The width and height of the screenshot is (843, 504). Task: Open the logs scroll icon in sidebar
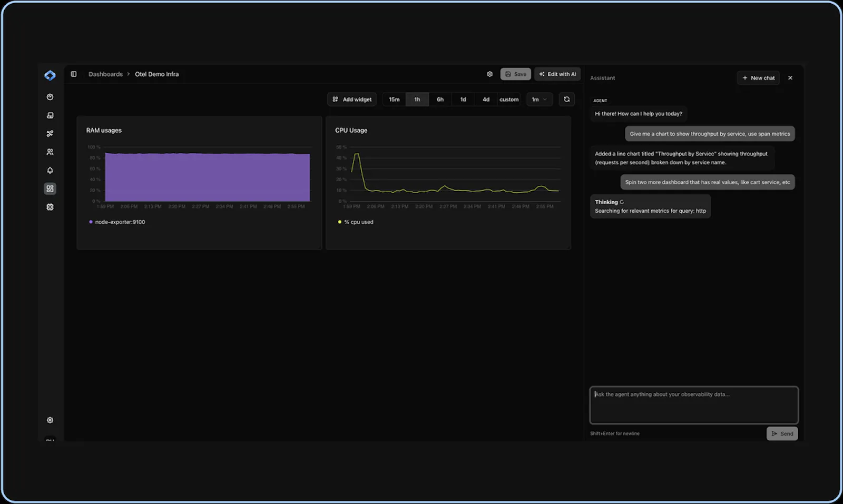coord(50,115)
